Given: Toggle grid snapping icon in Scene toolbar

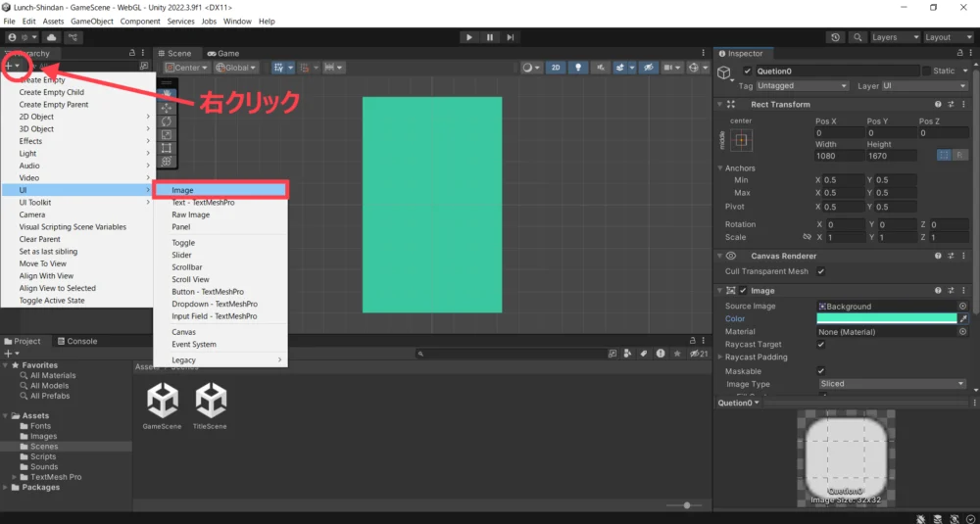Looking at the screenshot, I should [280, 68].
